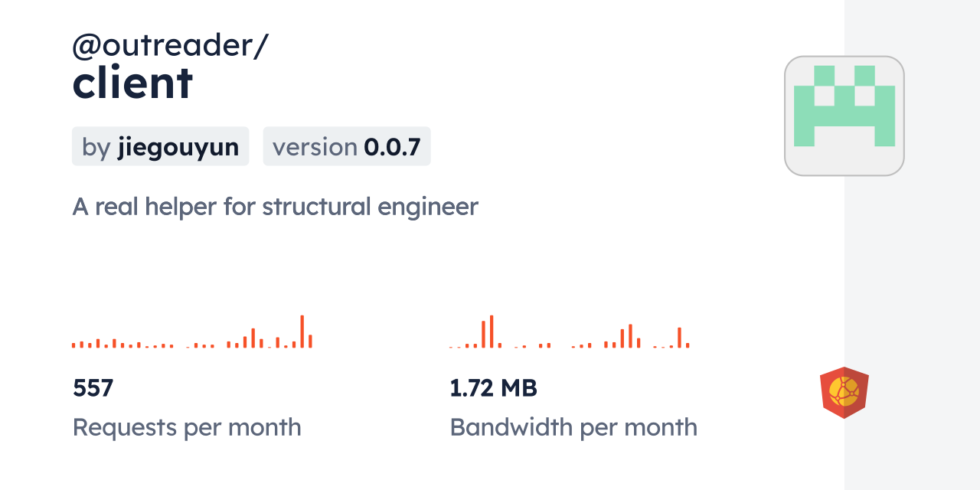
Task: Click the "by jiegouyun" author badge
Action: pyautogui.click(x=160, y=146)
